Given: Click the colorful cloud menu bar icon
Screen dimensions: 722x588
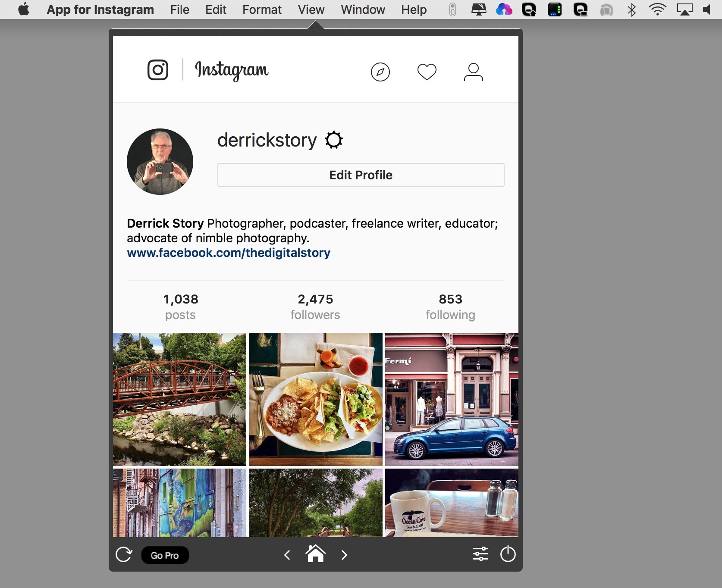Looking at the screenshot, I should pyautogui.click(x=504, y=9).
